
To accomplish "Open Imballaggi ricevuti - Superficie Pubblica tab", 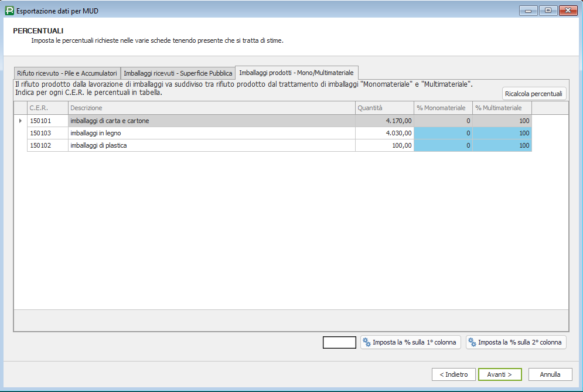I will [x=178, y=73].
